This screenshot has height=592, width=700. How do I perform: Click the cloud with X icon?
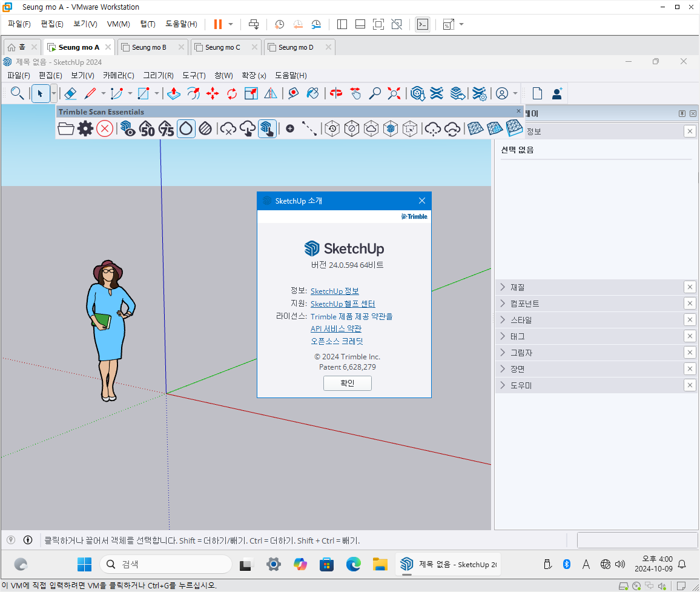[228, 128]
